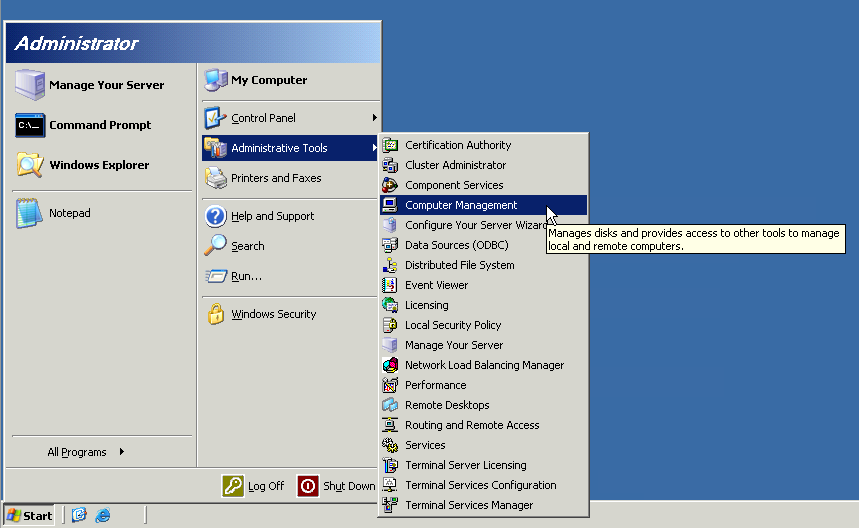Image resolution: width=859 pixels, height=528 pixels.
Task: Click the Local Security Policy icon
Action: coord(390,325)
